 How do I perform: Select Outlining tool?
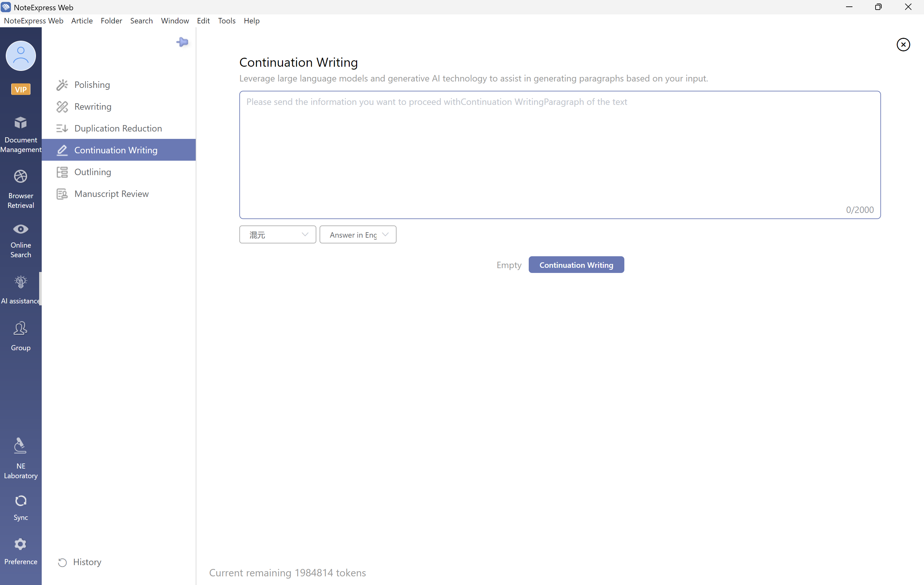pos(119,172)
